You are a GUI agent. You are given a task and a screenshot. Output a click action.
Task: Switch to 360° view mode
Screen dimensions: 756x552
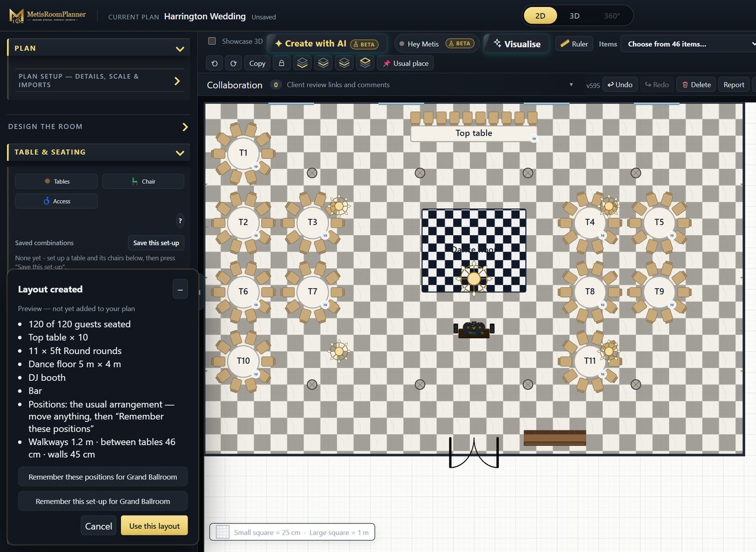612,16
